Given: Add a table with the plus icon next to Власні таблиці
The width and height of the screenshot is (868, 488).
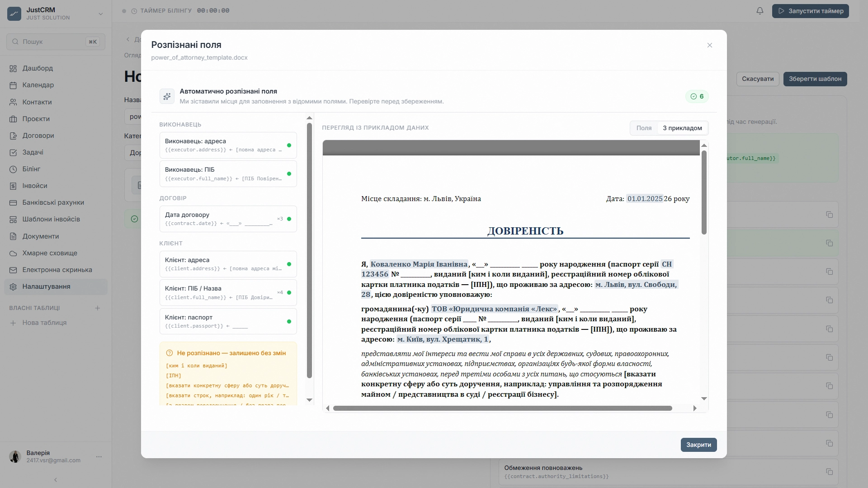Looking at the screenshot, I should [97, 308].
